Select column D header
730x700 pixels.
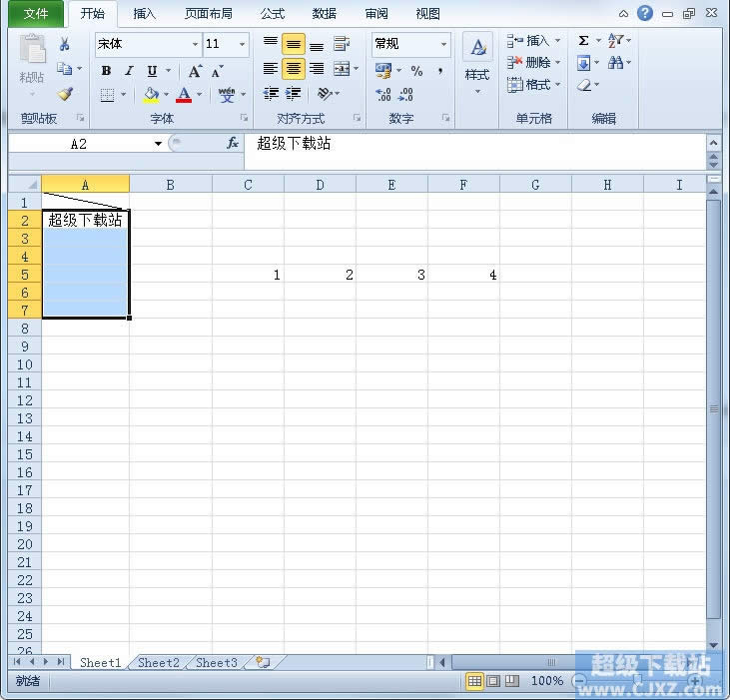(320, 185)
